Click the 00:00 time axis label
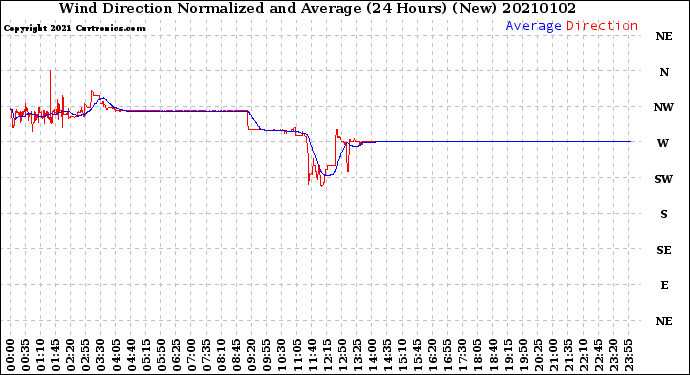The height and width of the screenshot is (375, 690). tap(11, 355)
